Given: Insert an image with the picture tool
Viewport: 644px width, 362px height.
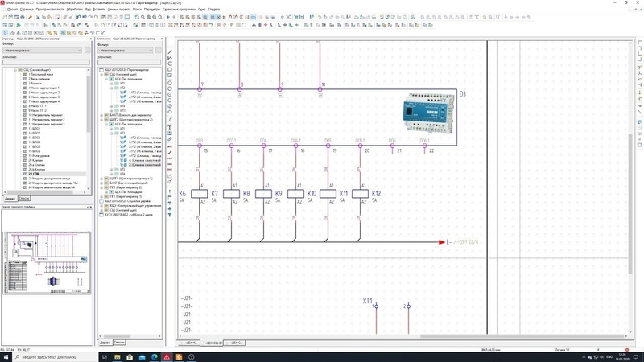Looking at the screenshot, I should (170, 134).
